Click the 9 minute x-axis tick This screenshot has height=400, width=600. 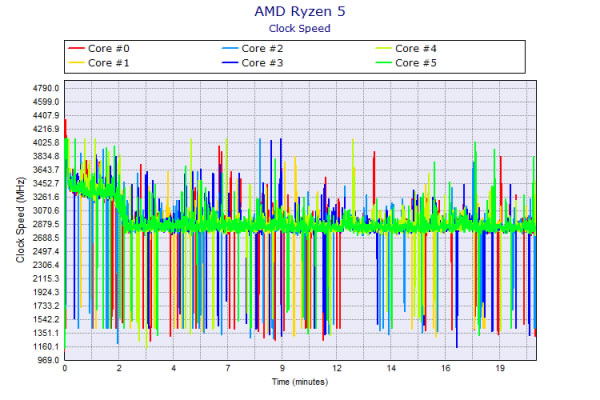coord(282,368)
